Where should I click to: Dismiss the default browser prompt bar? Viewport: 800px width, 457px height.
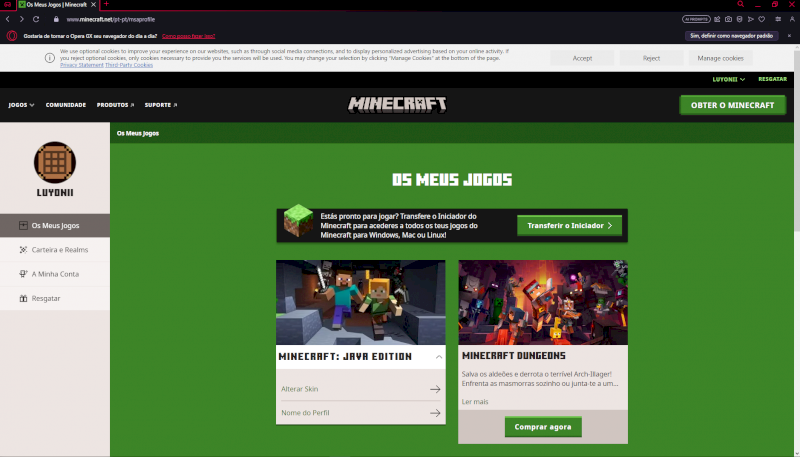(789, 36)
